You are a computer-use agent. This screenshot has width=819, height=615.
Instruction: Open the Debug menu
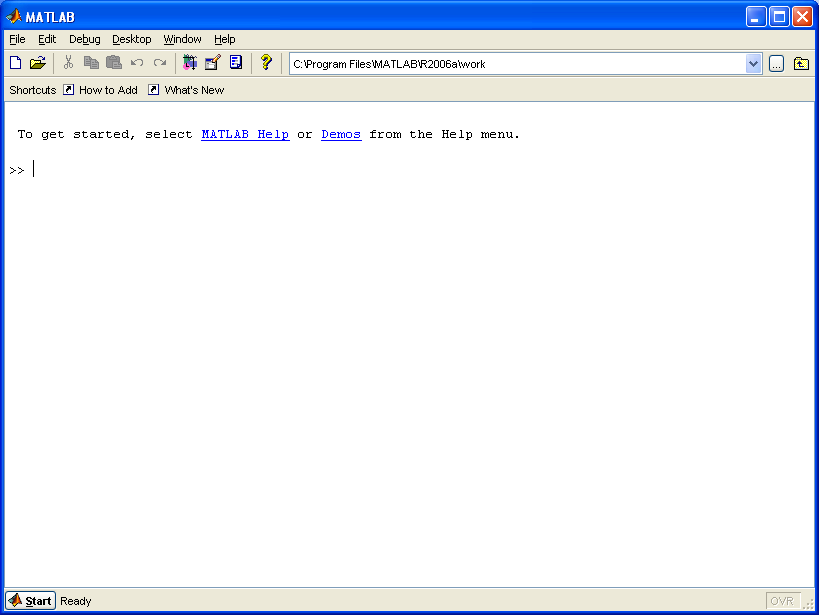point(85,39)
